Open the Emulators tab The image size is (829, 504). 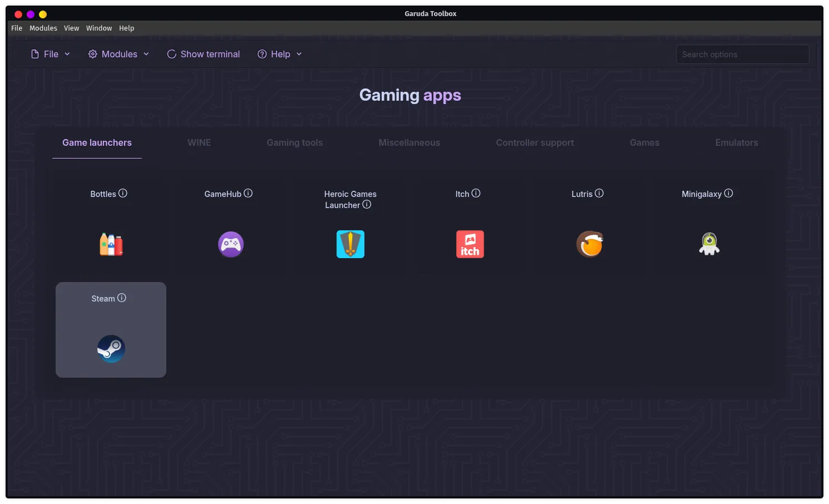[x=737, y=142]
